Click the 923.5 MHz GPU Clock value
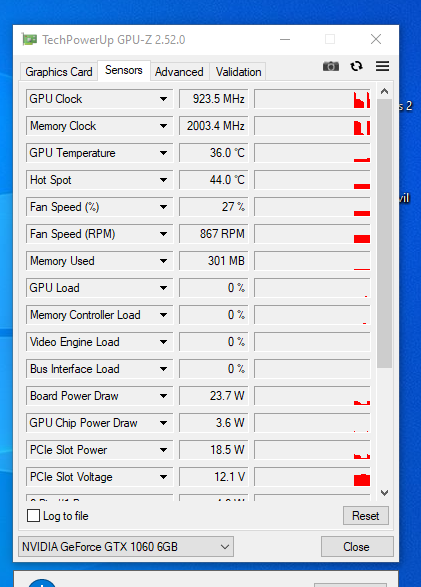This screenshot has height=587, width=421. pyautogui.click(x=214, y=99)
